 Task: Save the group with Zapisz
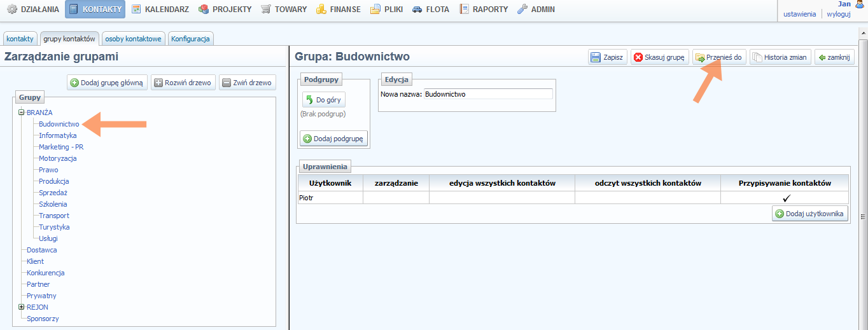coord(607,57)
